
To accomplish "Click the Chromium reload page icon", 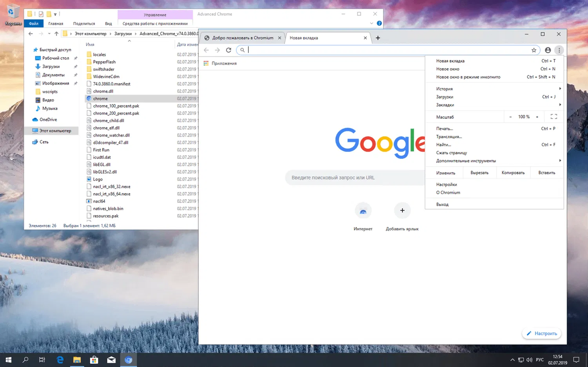I will click(229, 50).
